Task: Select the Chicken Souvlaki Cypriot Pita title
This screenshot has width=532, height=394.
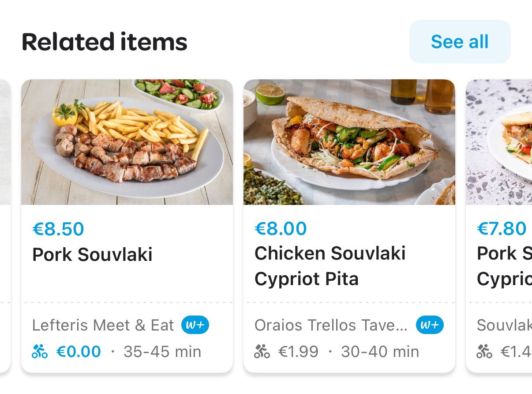Action: tap(330, 266)
